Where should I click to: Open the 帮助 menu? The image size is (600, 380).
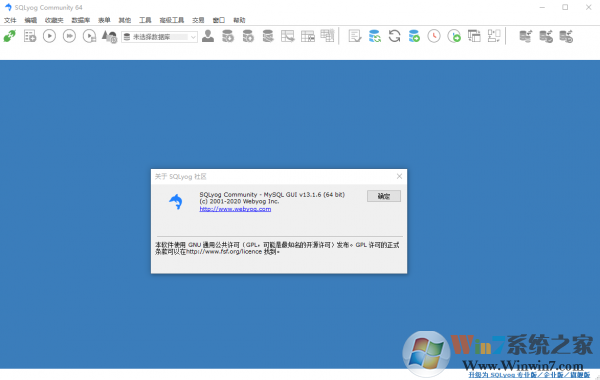click(239, 20)
